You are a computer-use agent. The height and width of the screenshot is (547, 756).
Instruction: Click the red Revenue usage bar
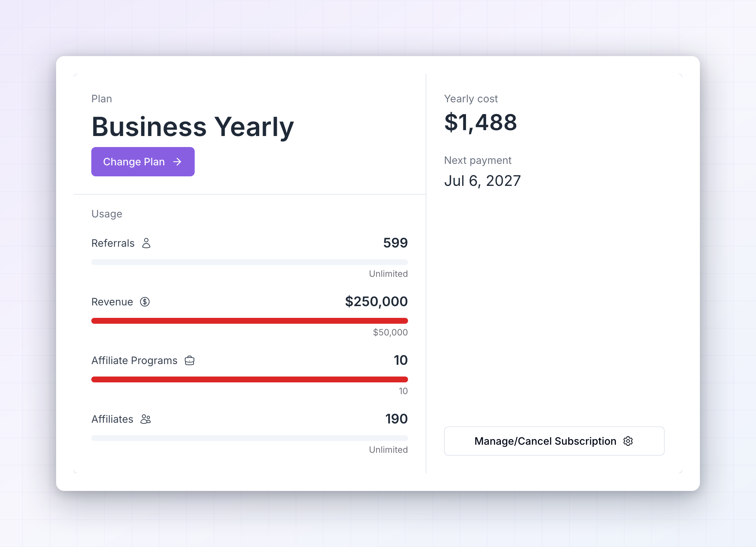pyautogui.click(x=250, y=321)
